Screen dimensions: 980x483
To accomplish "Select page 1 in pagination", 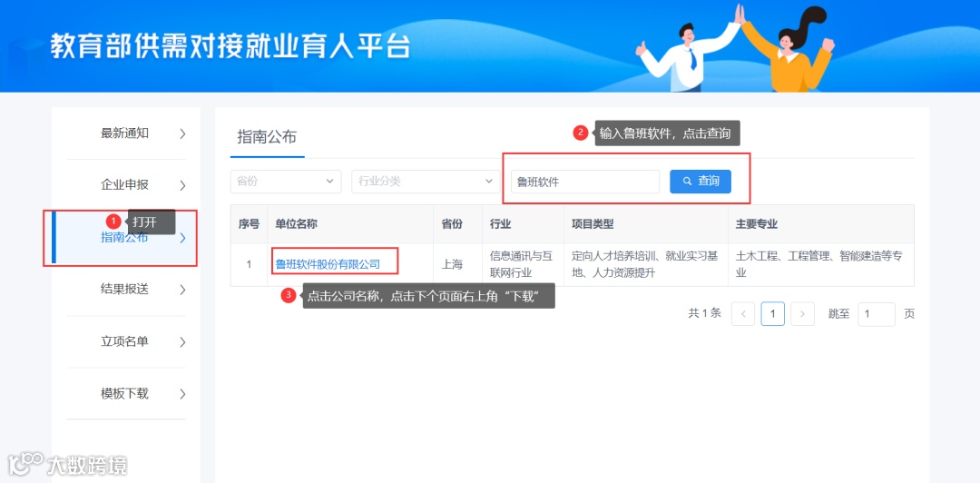I will (773, 314).
